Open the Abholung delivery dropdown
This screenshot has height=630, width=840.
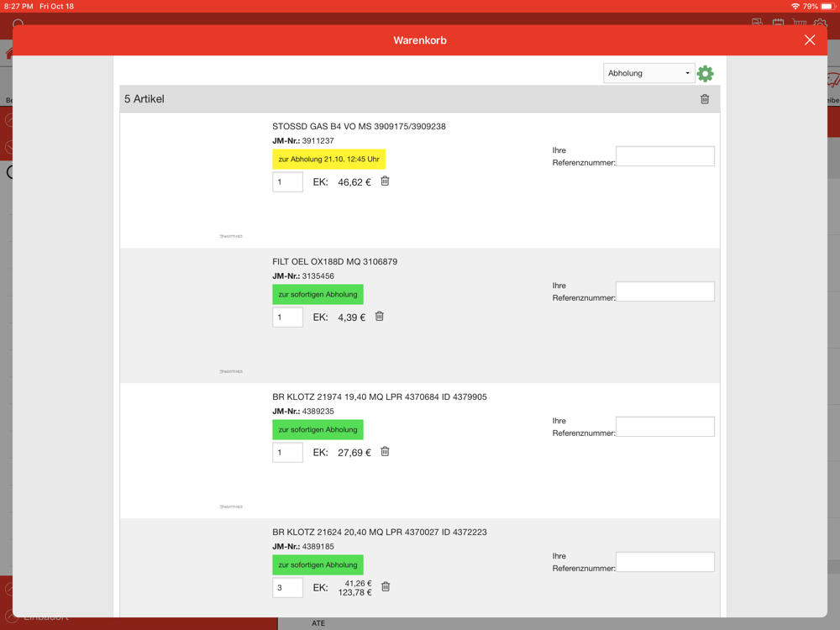648,73
